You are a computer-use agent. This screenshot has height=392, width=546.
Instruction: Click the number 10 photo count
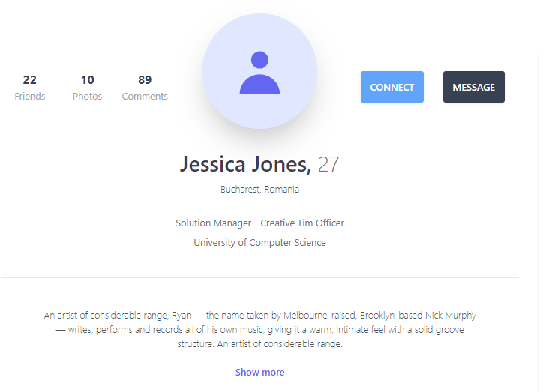click(x=87, y=79)
